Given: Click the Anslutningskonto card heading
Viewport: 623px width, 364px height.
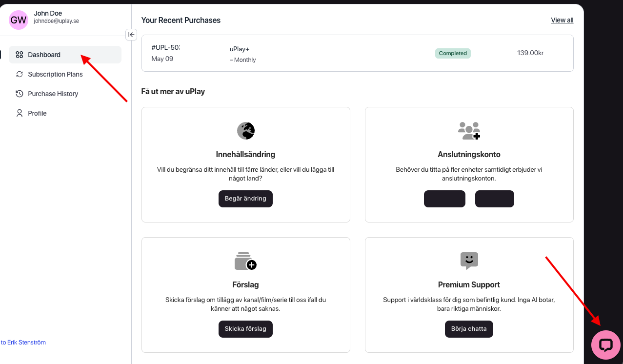Looking at the screenshot, I should 469,154.
